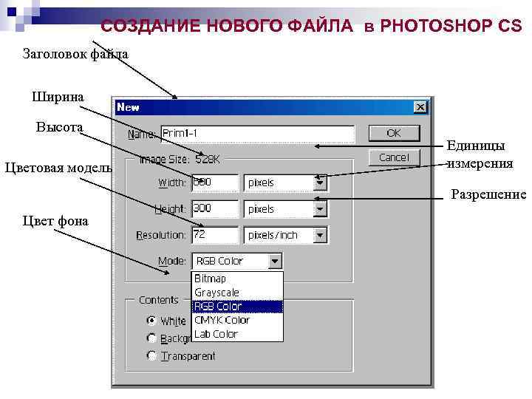The width and height of the screenshot is (532, 399).
Task: Open the Width units dropdown arrow
Action: point(320,183)
